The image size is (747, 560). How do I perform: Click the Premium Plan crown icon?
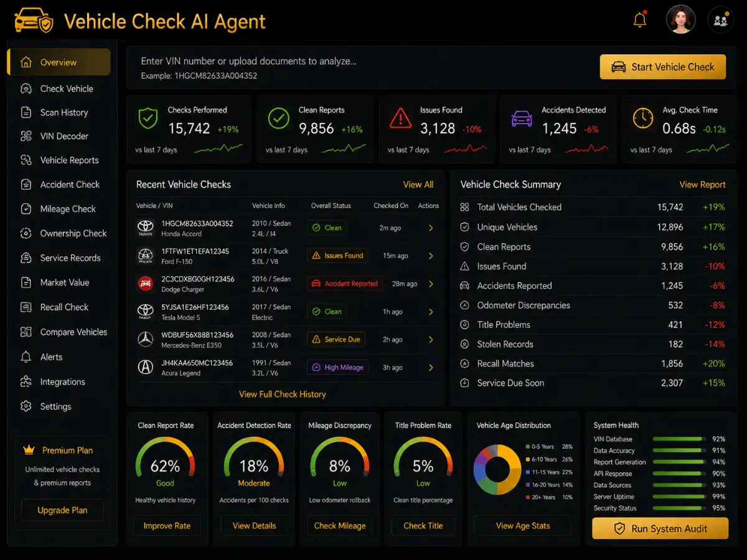click(x=29, y=450)
